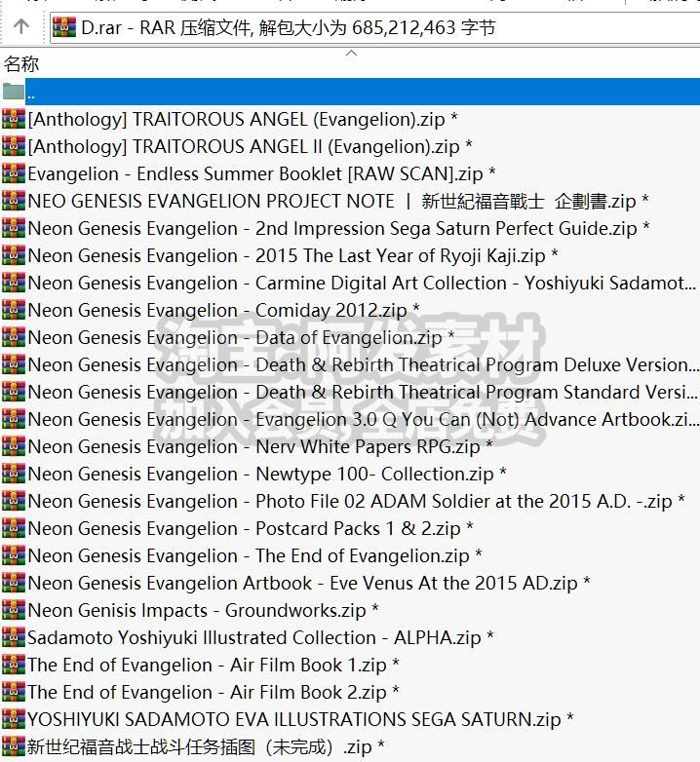Screen dimensions: 700x762
Task: Click the '..' parent folder icon
Action: pyautogui.click(x=13, y=92)
